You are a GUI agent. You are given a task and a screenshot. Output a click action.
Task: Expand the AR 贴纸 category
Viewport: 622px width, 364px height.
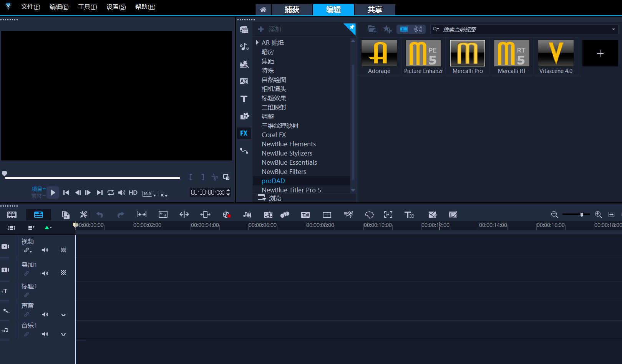coord(257,43)
